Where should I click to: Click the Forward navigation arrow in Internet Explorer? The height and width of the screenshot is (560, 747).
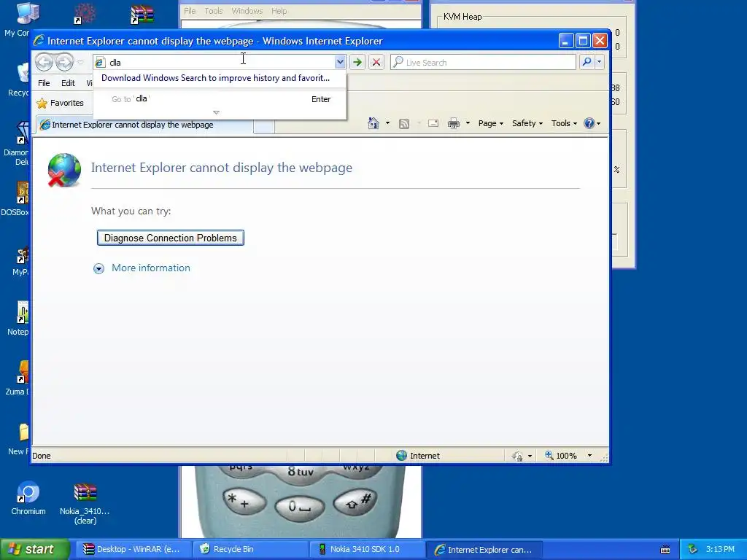[x=64, y=62]
